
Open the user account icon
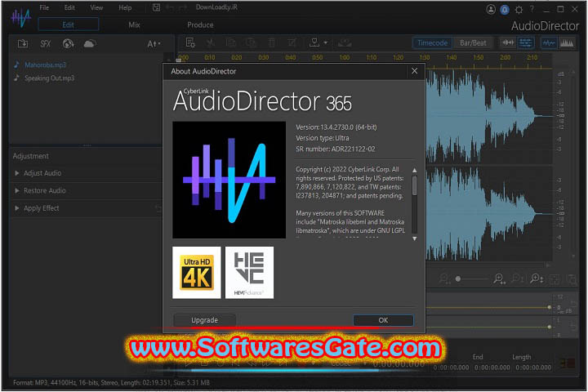point(491,9)
